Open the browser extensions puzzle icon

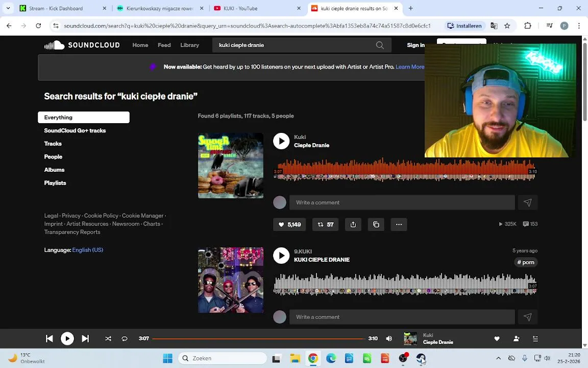[528, 26]
